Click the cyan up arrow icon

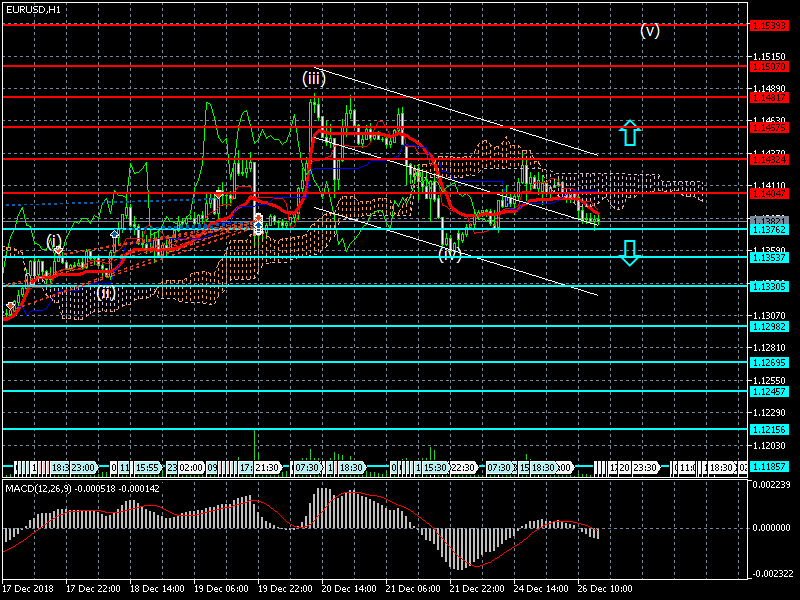pos(628,133)
